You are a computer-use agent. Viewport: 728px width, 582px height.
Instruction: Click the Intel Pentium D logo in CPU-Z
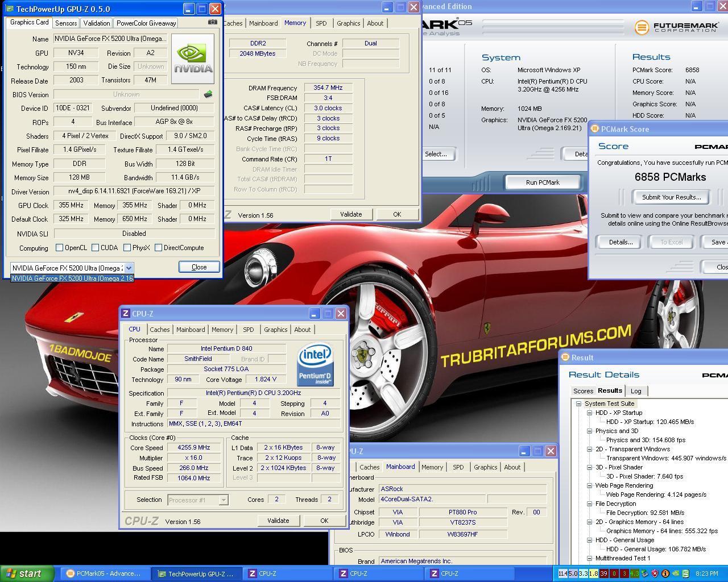tap(315, 364)
